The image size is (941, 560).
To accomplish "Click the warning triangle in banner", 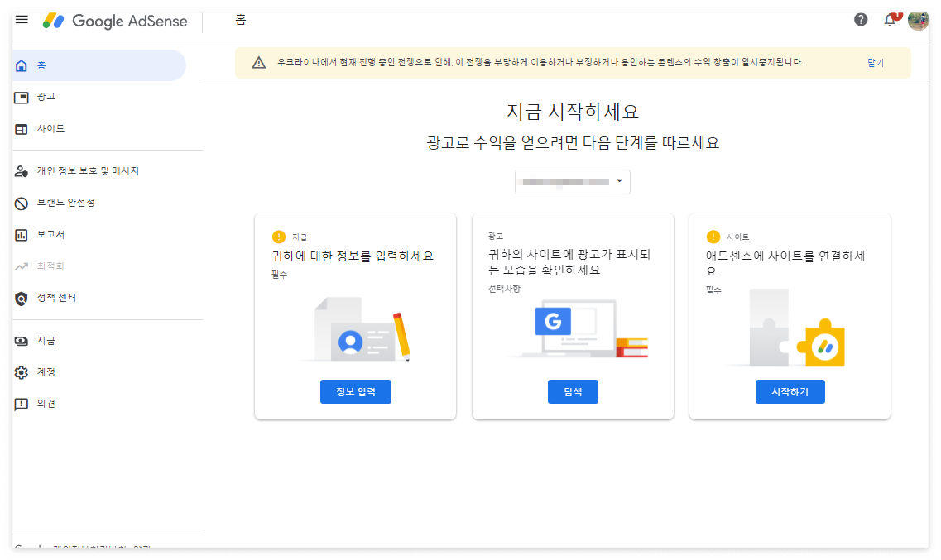I will [259, 62].
